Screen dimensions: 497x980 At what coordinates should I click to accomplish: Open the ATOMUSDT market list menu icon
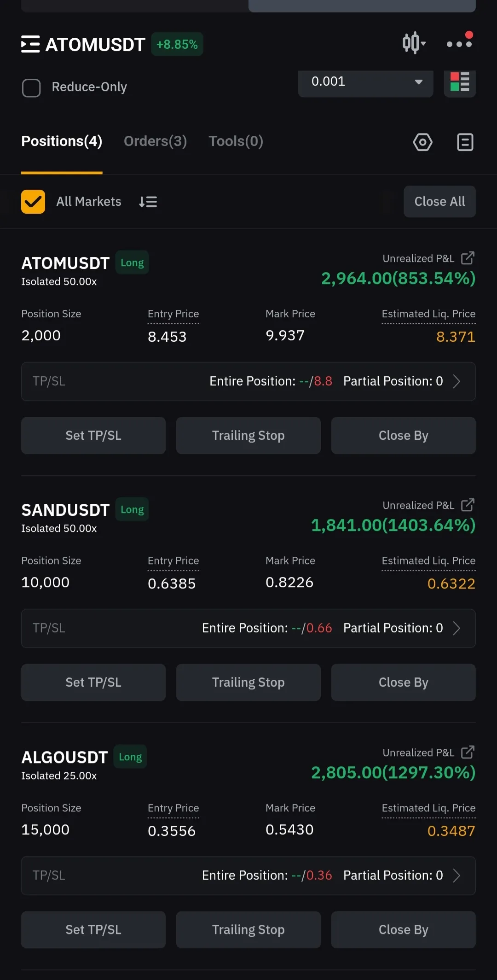30,44
